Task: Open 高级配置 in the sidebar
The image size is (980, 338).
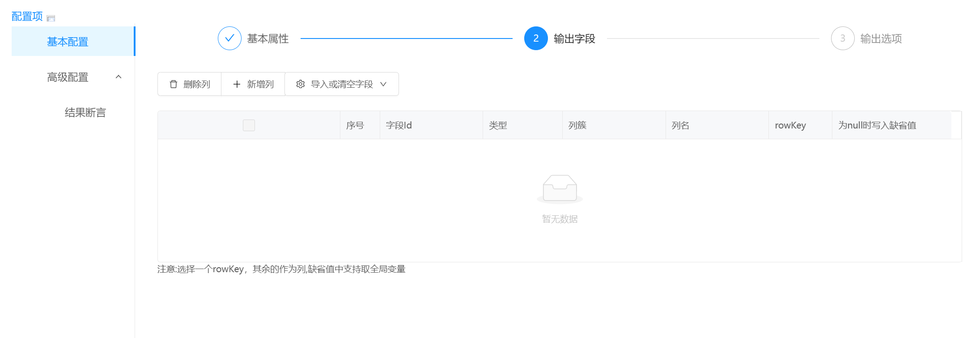Action: click(68, 77)
